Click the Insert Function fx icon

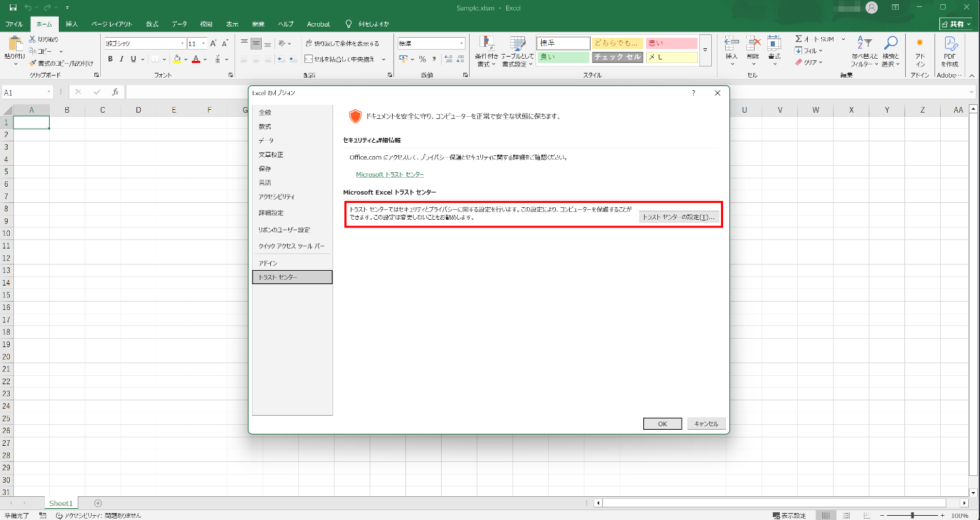pyautogui.click(x=115, y=92)
